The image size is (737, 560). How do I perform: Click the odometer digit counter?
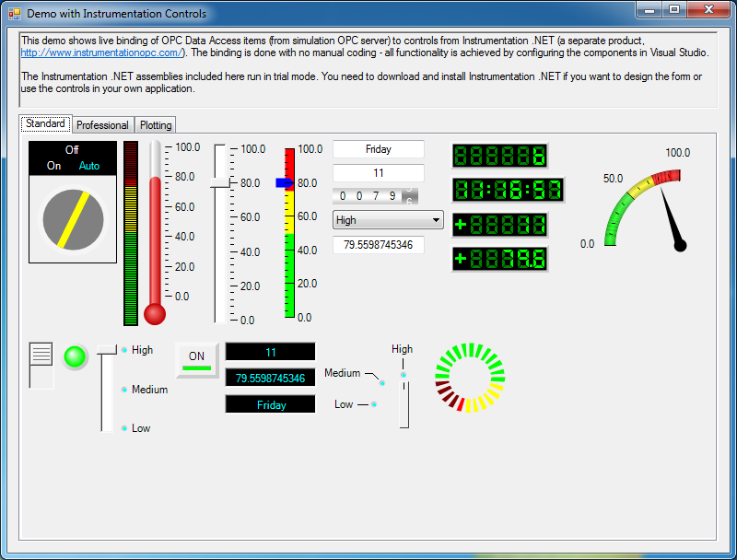point(375,195)
